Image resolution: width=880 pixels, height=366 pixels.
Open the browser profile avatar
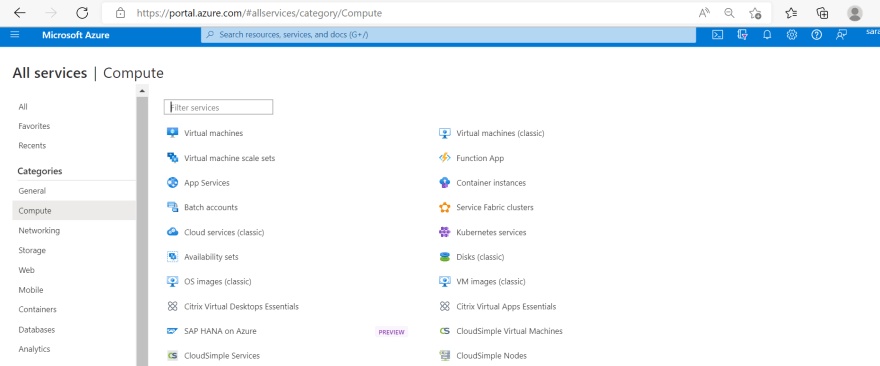click(x=855, y=13)
